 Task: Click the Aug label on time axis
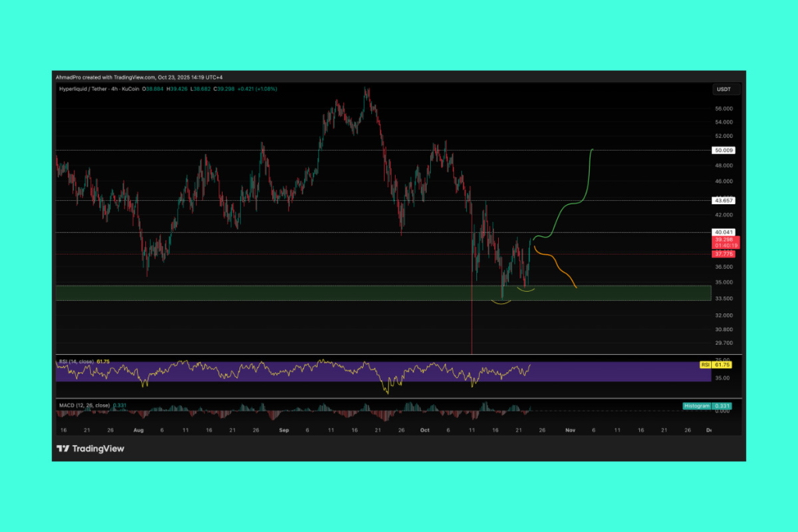pyautogui.click(x=139, y=430)
